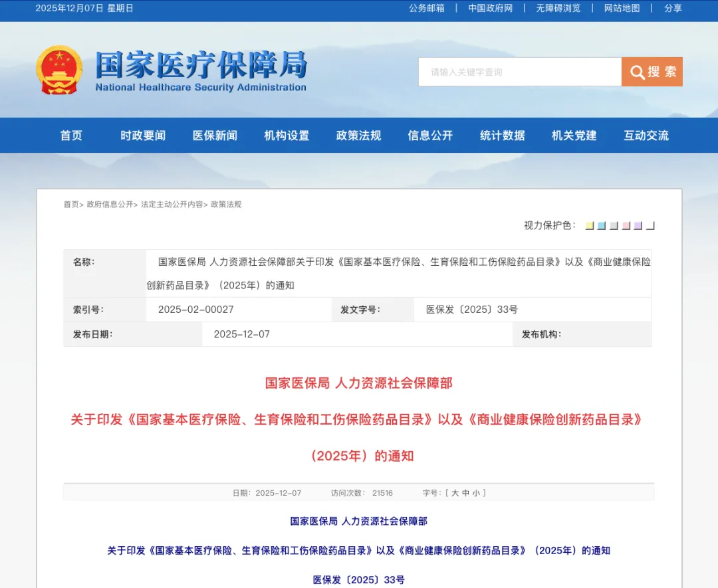Select the white eye-protection color
The width and height of the screenshot is (718, 588).
pos(650,226)
